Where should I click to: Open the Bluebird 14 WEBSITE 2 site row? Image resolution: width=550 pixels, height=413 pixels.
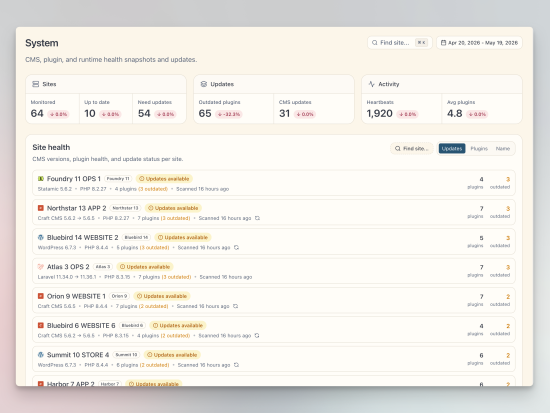click(274, 242)
